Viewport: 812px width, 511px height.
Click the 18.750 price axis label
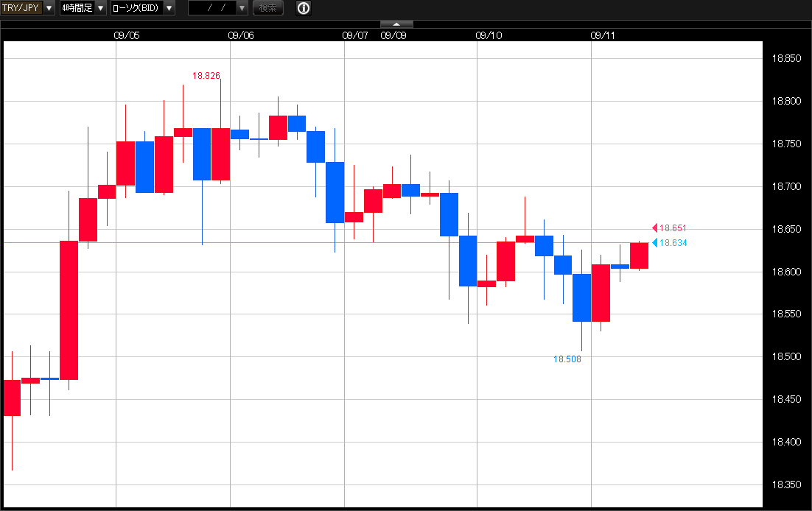[x=787, y=144]
